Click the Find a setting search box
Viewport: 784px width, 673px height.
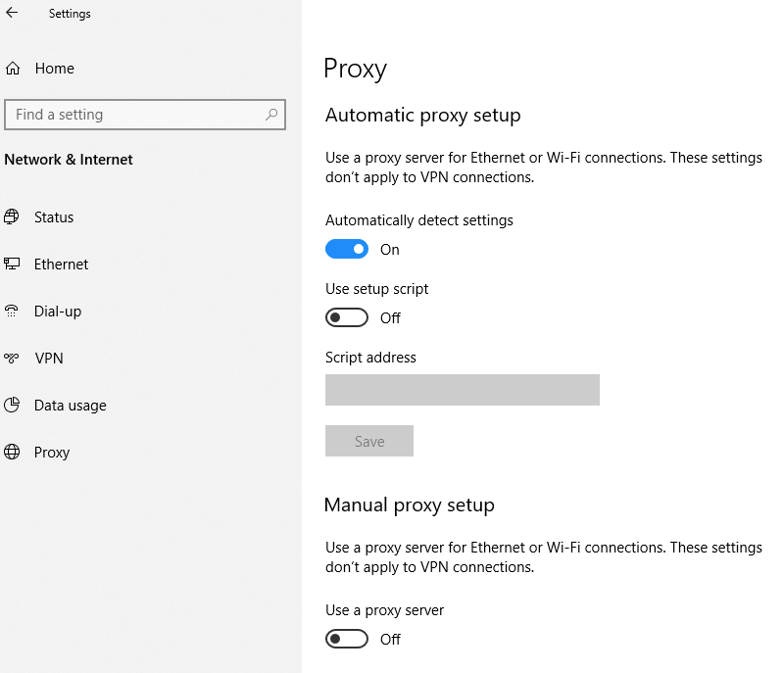(137, 115)
